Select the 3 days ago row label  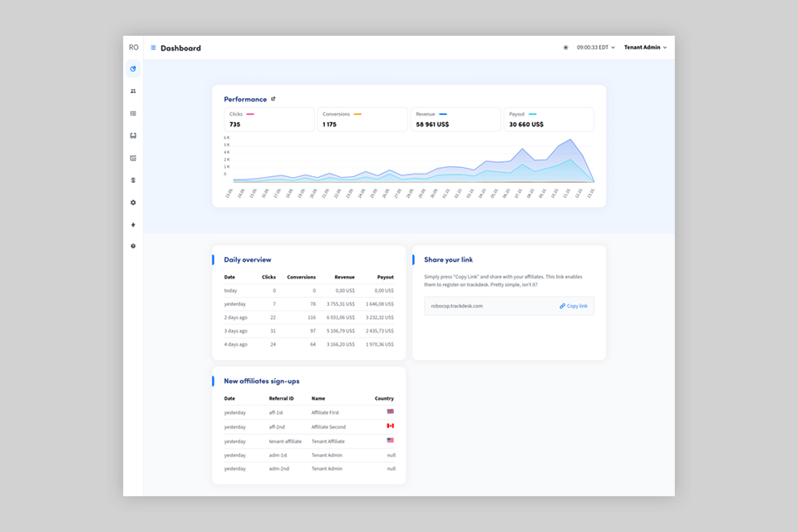point(235,331)
